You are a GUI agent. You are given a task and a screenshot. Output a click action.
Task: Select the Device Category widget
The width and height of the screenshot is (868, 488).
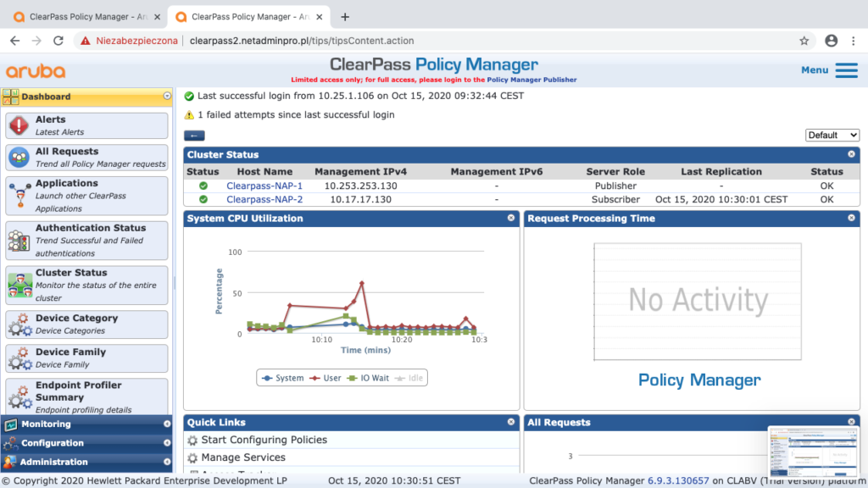point(87,324)
